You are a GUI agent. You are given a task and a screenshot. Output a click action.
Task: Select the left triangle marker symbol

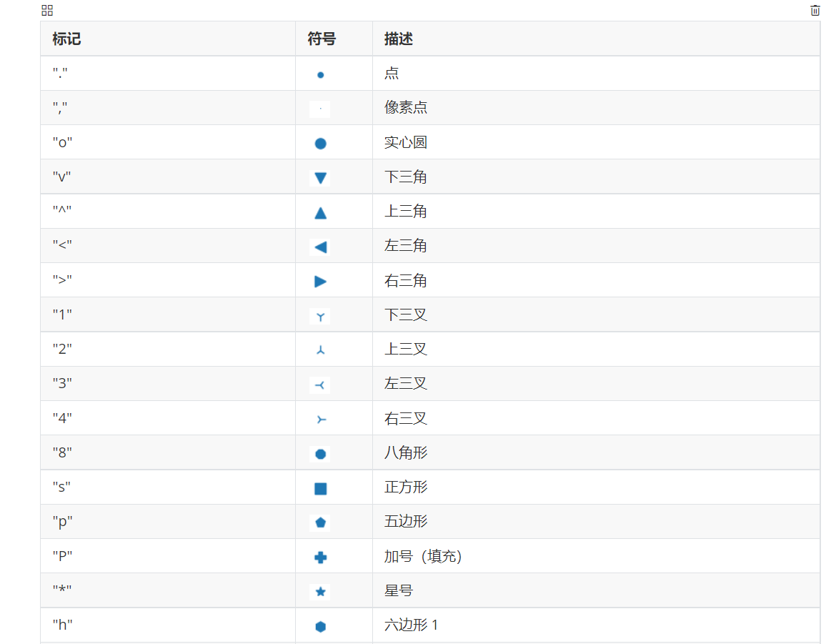click(x=319, y=245)
